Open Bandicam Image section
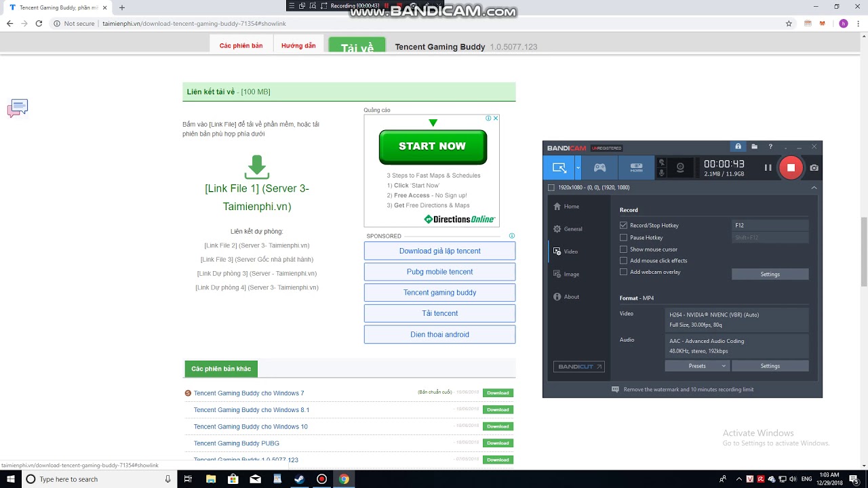The height and width of the screenshot is (488, 868). [566, 274]
